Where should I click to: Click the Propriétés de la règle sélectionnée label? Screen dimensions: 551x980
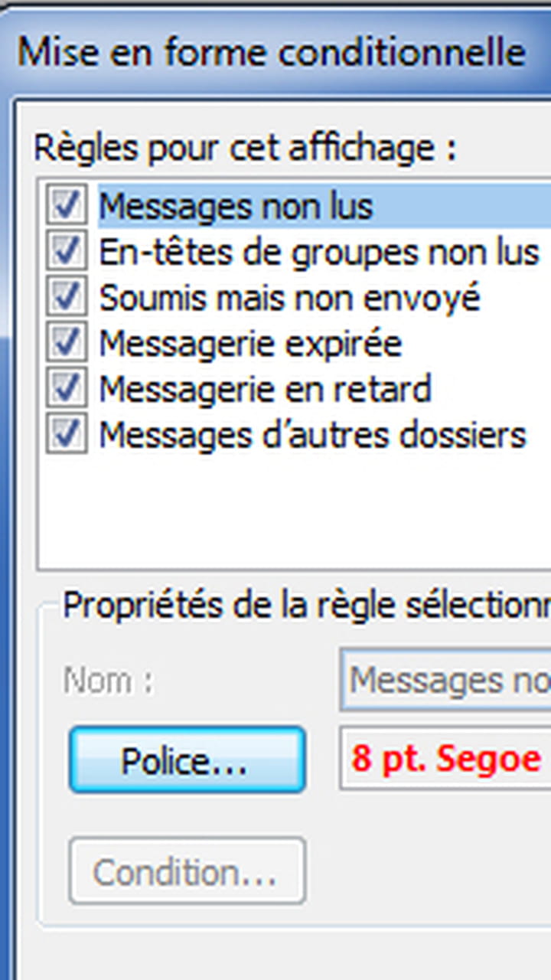(306, 605)
